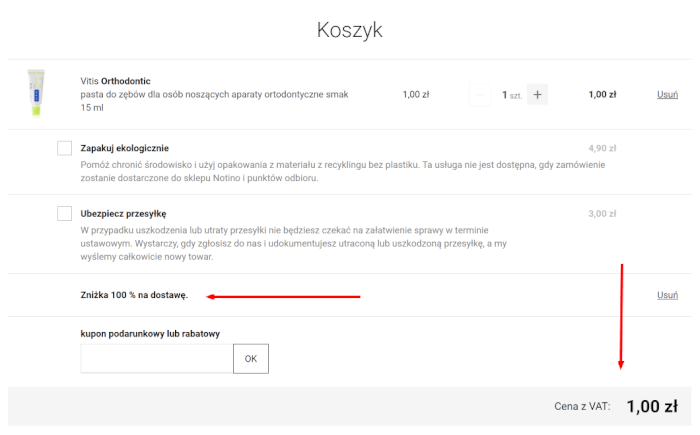Click the Cena z VAT total amount
The image size is (700, 435).
(x=651, y=406)
